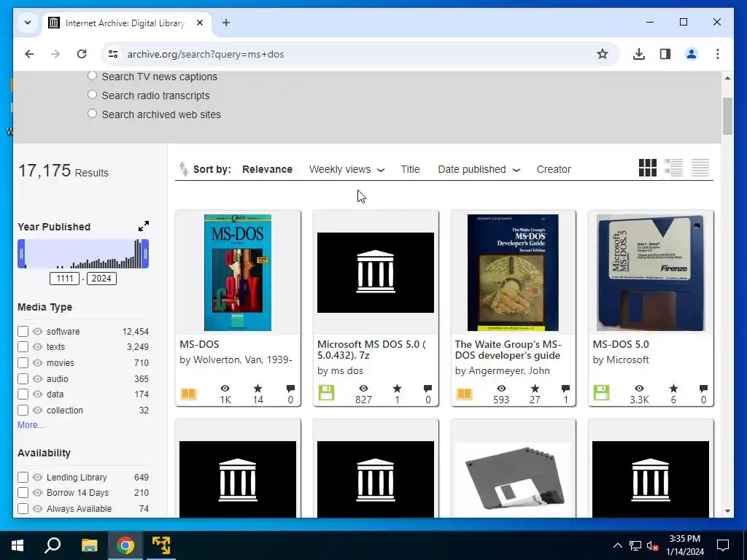The width and height of the screenshot is (747, 560).
Task: Check the texts media type checkbox
Action: tap(23, 346)
